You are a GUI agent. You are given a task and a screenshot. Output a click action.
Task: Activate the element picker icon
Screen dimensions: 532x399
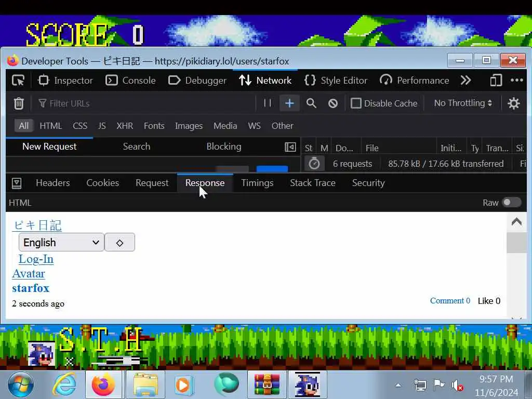tap(18, 81)
